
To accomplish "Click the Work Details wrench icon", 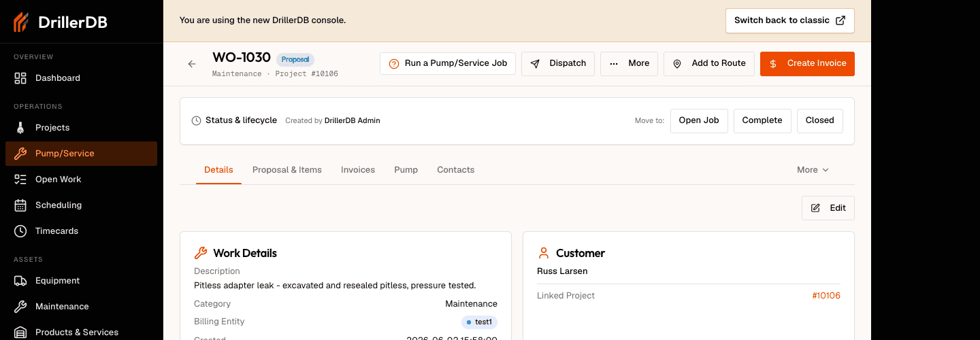I will click(x=201, y=253).
